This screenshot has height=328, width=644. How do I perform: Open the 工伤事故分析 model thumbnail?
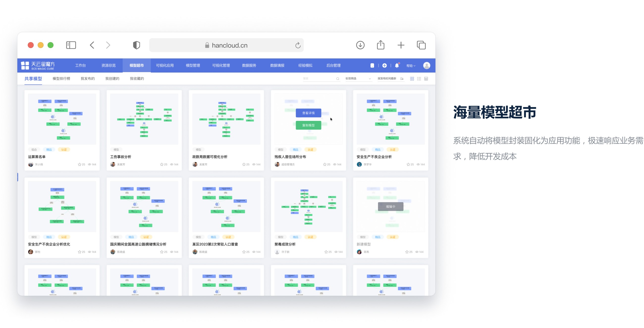click(144, 119)
